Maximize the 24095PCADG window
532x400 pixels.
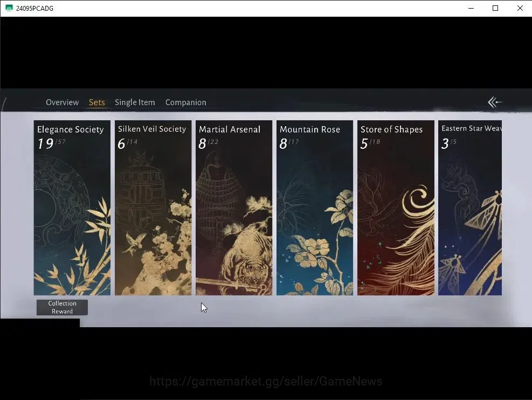495,8
